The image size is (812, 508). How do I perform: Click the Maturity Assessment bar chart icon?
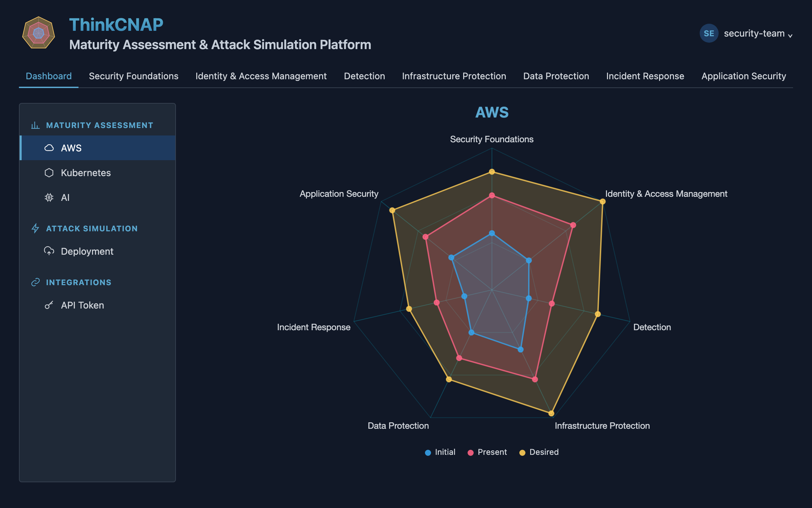pos(35,125)
